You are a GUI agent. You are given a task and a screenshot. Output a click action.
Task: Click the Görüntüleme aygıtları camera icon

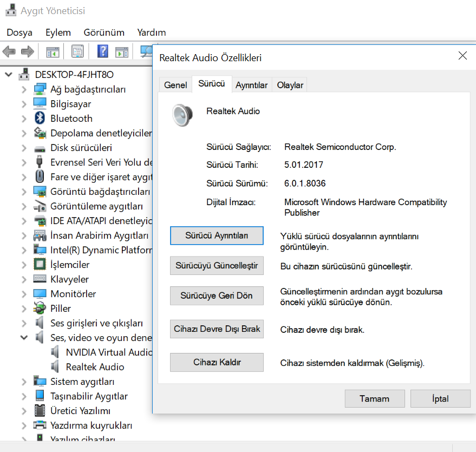point(40,206)
